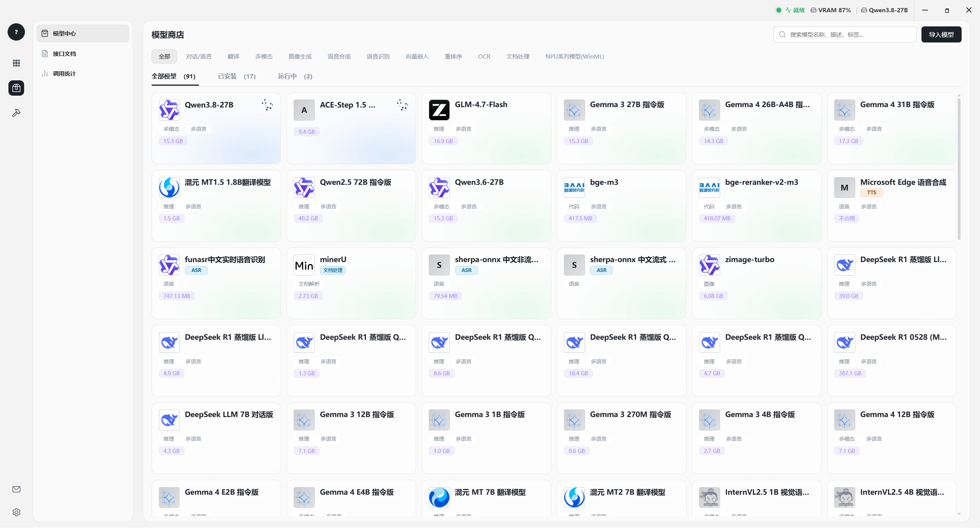
Task: Click the 6.08 GB size on zimage-turbo
Action: coord(713,296)
